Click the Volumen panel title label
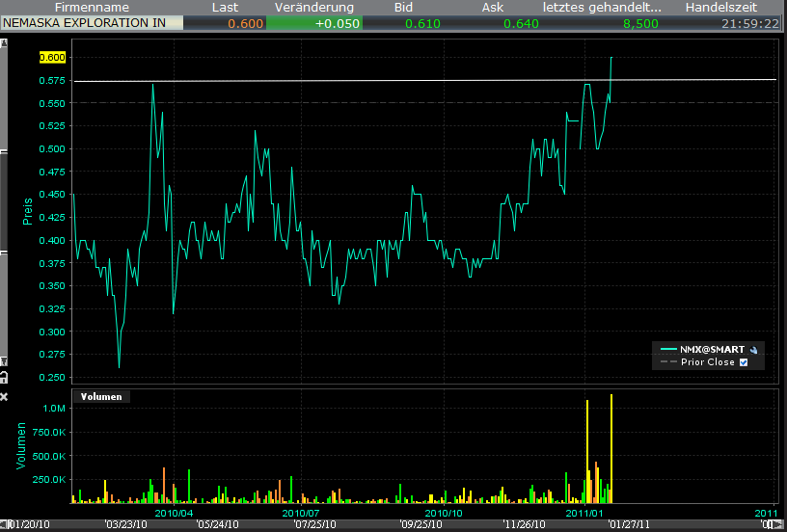This screenshot has height=532, width=787. point(100,396)
